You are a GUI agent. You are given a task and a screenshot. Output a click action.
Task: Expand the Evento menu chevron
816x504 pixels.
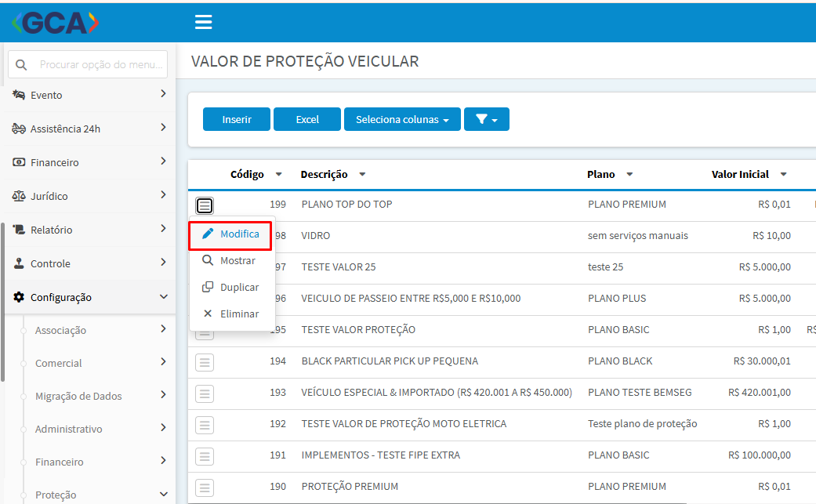coord(163,93)
